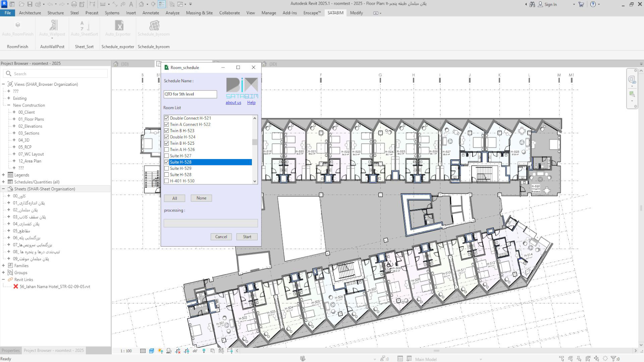Screen dimensions: 644x362
Task: Expand the 01_Floor Plans tree node
Action: coord(14,119)
